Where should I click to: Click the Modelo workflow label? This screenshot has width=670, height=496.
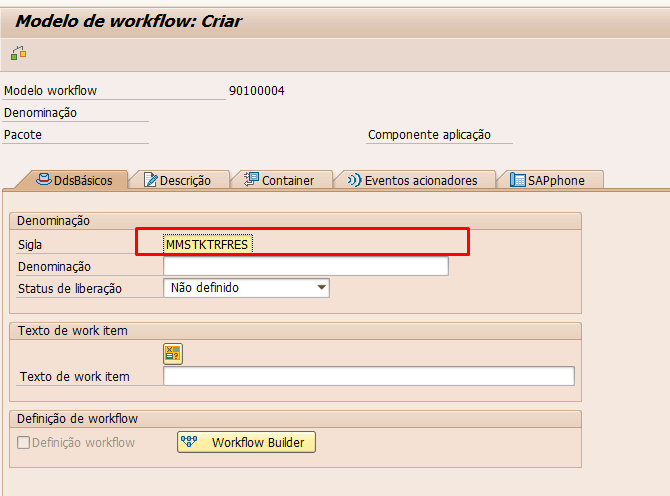tap(51, 91)
